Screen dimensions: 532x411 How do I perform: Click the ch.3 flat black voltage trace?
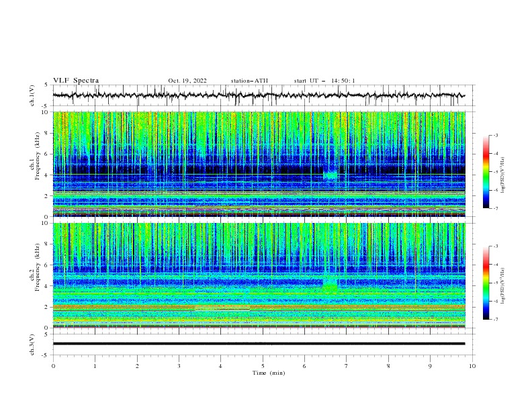click(x=259, y=344)
